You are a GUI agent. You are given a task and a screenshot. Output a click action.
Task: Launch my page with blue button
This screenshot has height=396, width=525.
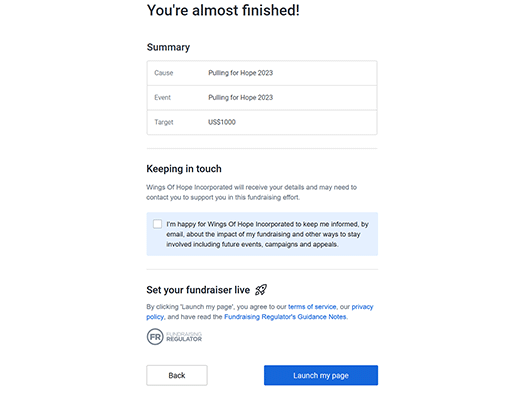pos(321,375)
